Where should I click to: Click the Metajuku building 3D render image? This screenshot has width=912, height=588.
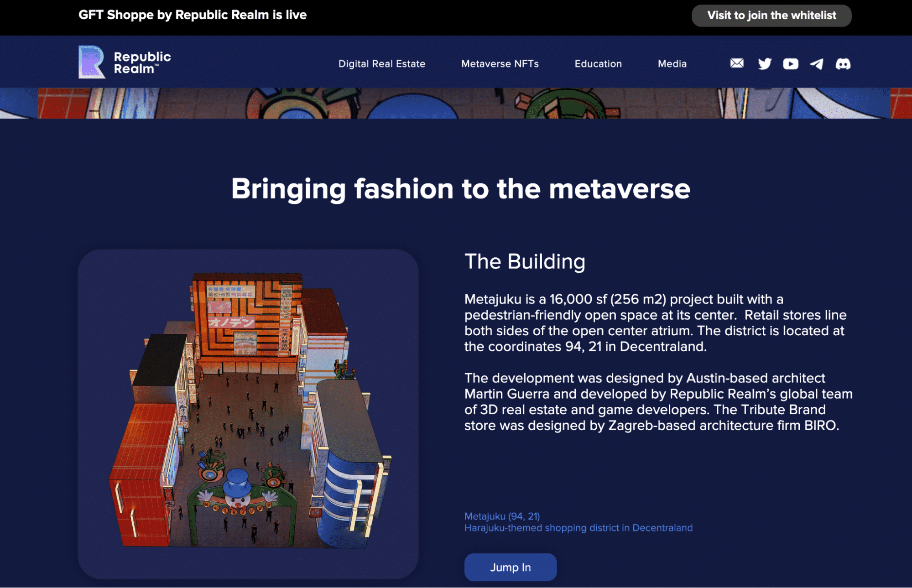(x=248, y=414)
